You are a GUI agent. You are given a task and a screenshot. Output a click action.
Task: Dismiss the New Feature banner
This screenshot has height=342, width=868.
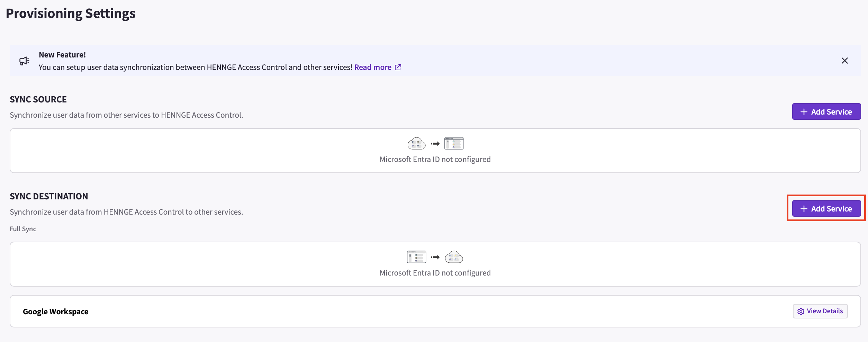(844, 61)
